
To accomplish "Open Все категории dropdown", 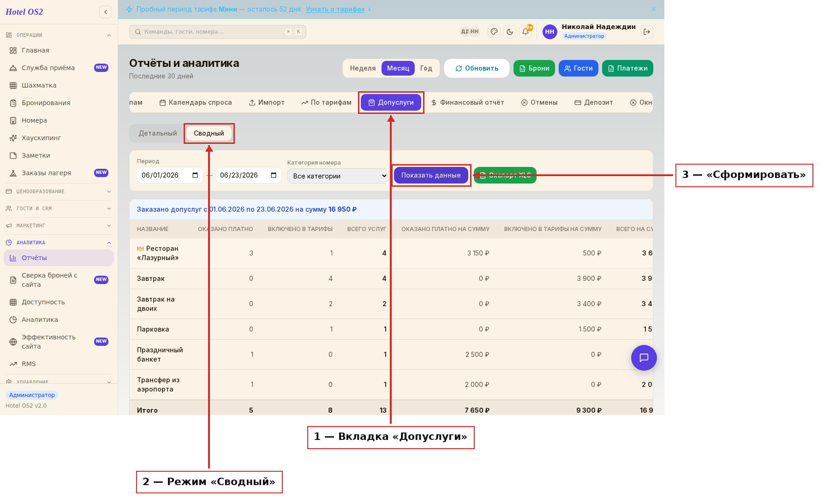I will (x=338, y=176).
